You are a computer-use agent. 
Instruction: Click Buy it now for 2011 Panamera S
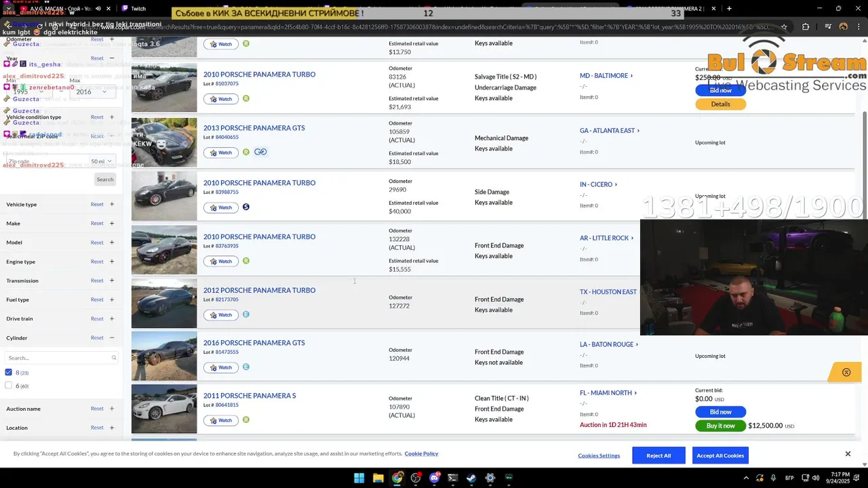coord(720,426)
